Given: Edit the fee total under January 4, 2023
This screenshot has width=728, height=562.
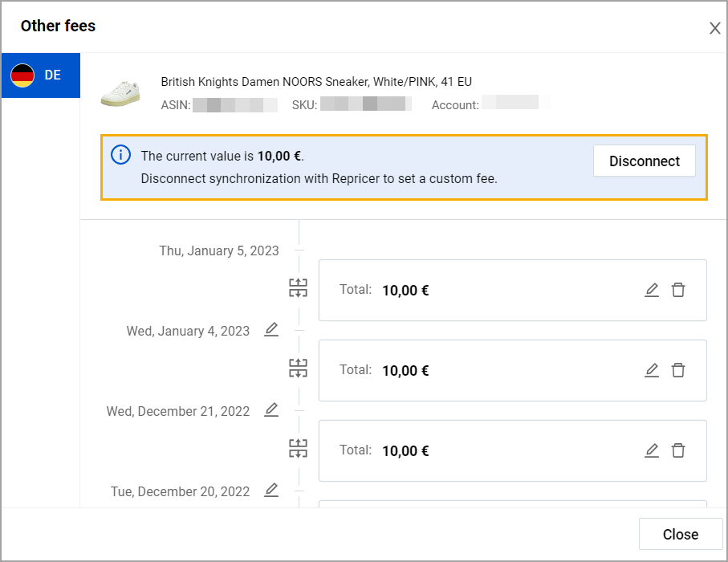Looking at the screenshot, I should (652, 370).
